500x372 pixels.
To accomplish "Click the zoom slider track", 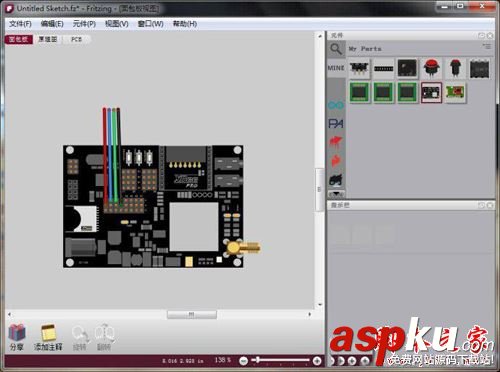I will (281, 360).
